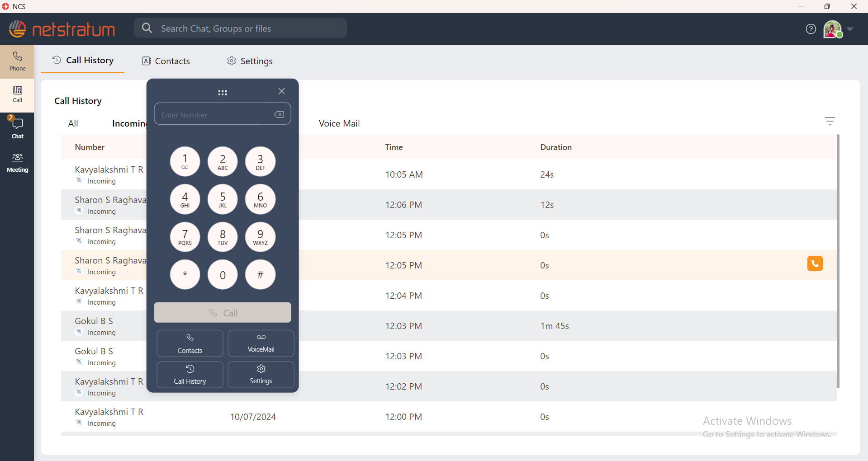
Task: Click the help question mark icon
Action: 811,29
